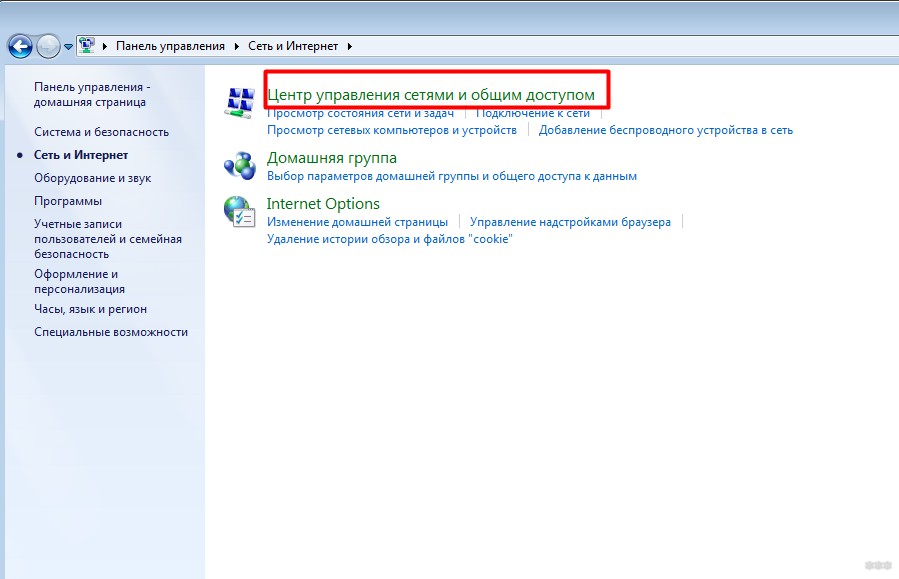Open Оборудование и звук sidebar category
This screenshot has height=579, width=899.
[93, 178]
